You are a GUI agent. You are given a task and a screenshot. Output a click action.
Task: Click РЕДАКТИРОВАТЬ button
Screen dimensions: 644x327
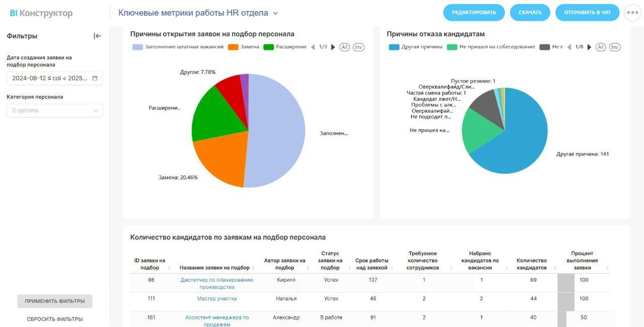click(x=474, y=13)
